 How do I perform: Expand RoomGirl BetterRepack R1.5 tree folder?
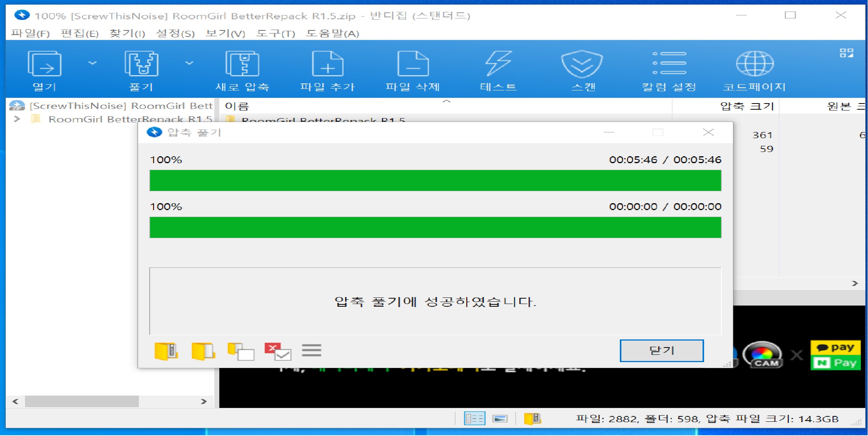17,119
